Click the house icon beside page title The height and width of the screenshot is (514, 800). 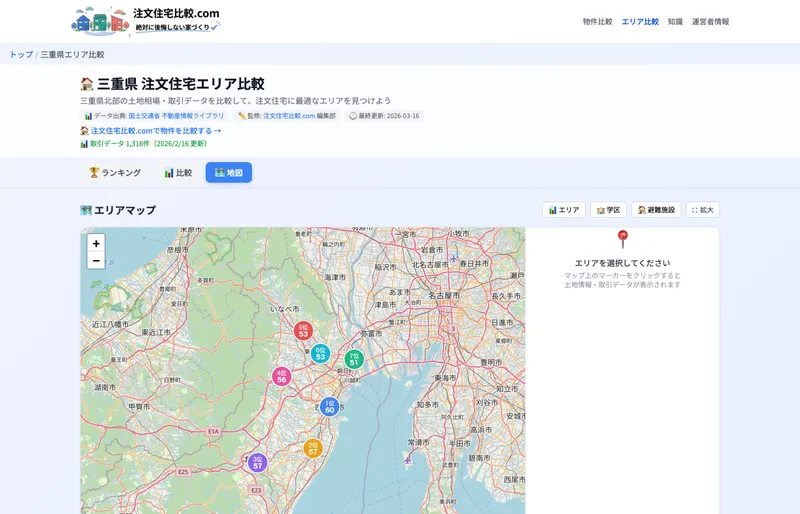pos(87,84)
